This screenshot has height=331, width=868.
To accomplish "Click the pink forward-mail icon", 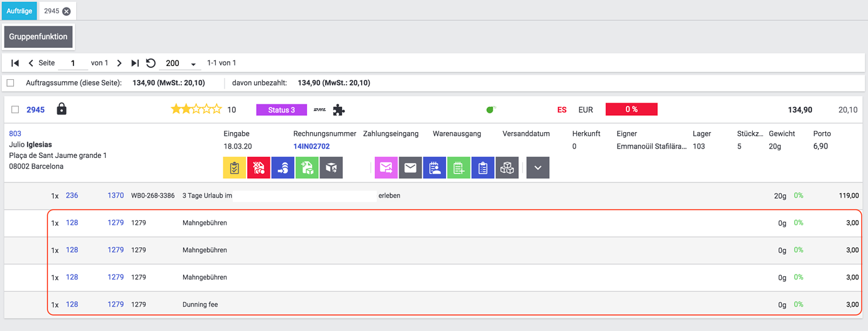I will 386,168.
